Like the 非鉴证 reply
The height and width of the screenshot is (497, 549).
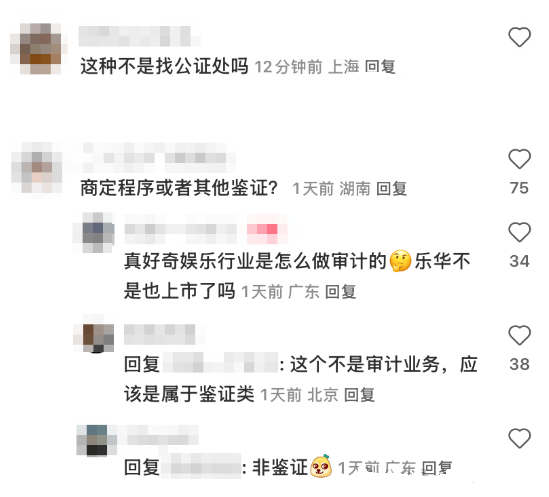[519, 438]
